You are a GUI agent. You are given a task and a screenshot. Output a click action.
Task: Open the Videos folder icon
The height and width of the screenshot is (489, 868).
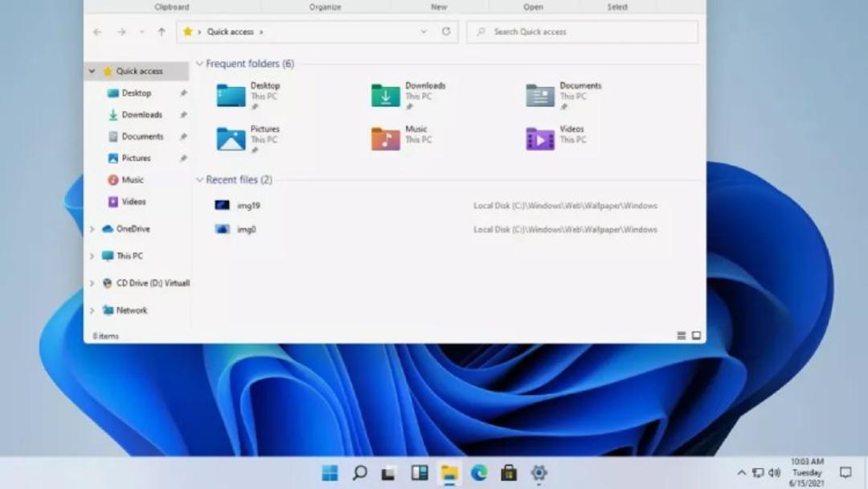(x=540, y=138)
